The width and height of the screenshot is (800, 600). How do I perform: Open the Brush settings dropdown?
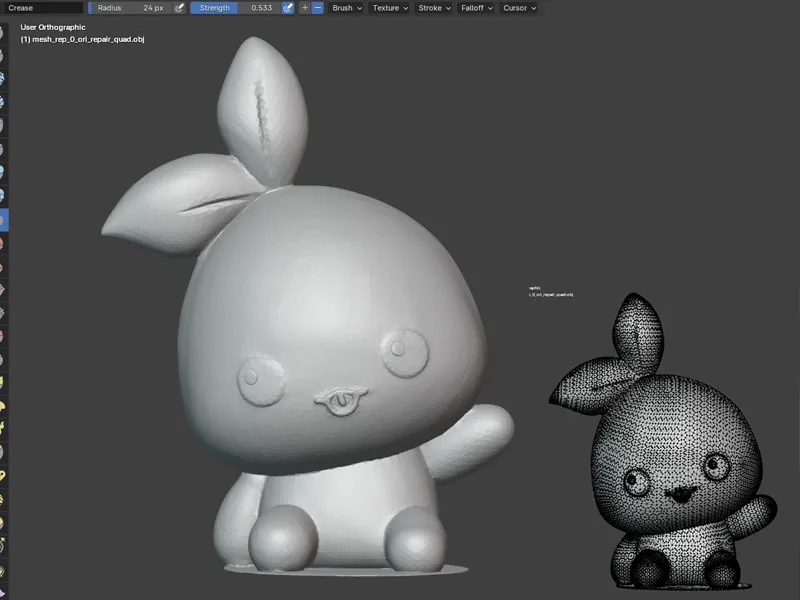[346, 8]
